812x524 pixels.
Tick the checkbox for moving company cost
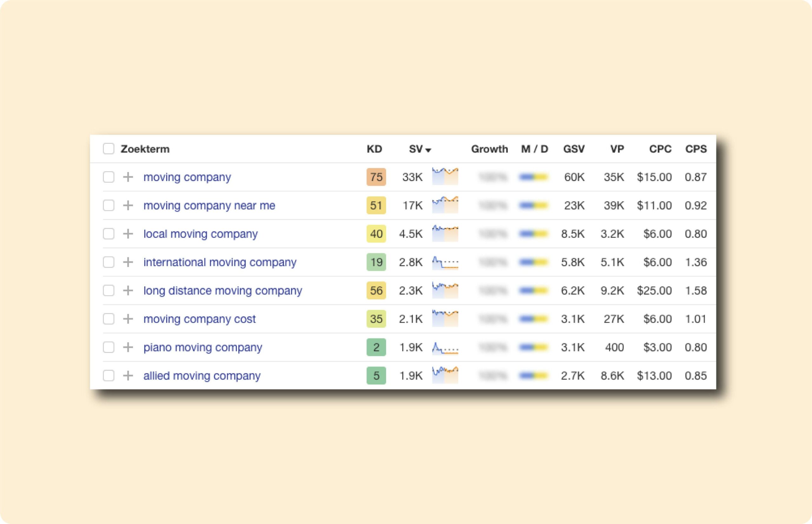pyautogui.click(x=108, y=319)
